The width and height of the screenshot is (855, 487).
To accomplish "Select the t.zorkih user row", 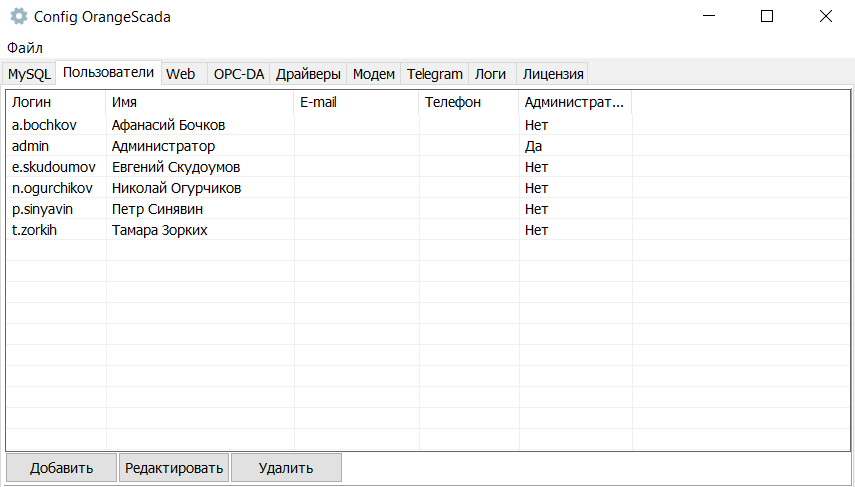I will pyautogui.click(x=428, y=230).
